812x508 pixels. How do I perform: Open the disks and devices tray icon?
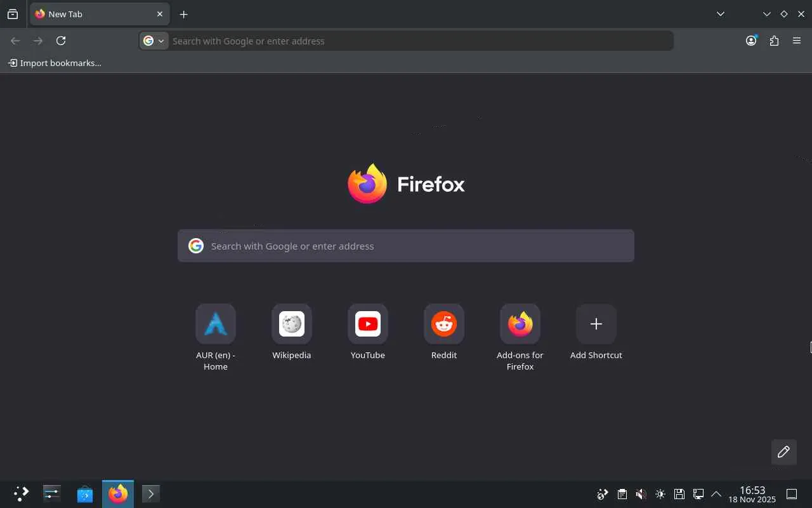(x=679, y=494)
